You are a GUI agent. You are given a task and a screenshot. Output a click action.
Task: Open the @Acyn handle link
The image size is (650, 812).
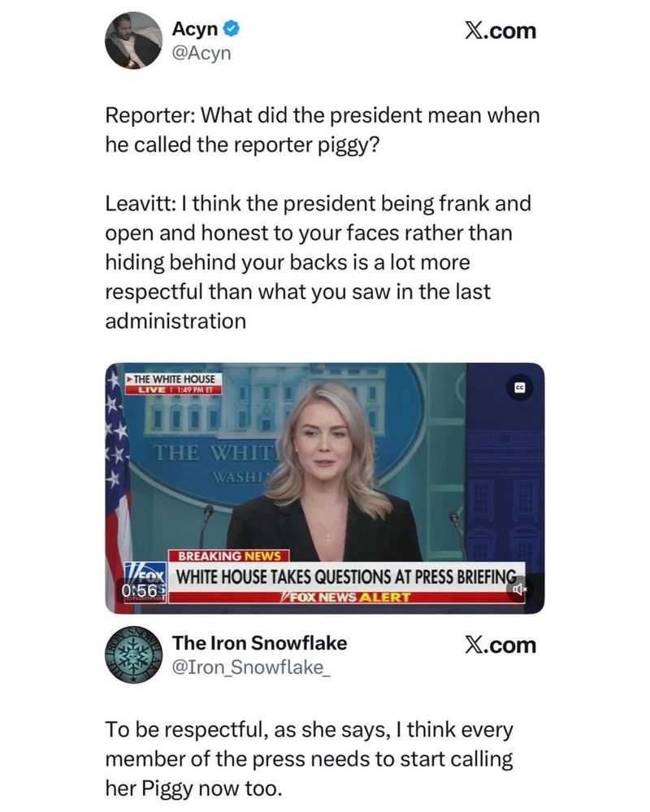pos(201,53)
